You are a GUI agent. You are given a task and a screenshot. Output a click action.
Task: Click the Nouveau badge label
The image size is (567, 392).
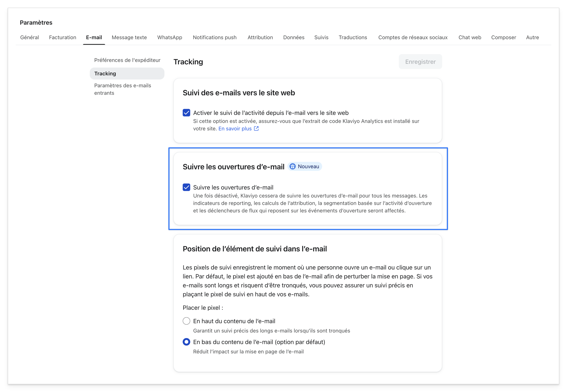(x=308, y=167)
